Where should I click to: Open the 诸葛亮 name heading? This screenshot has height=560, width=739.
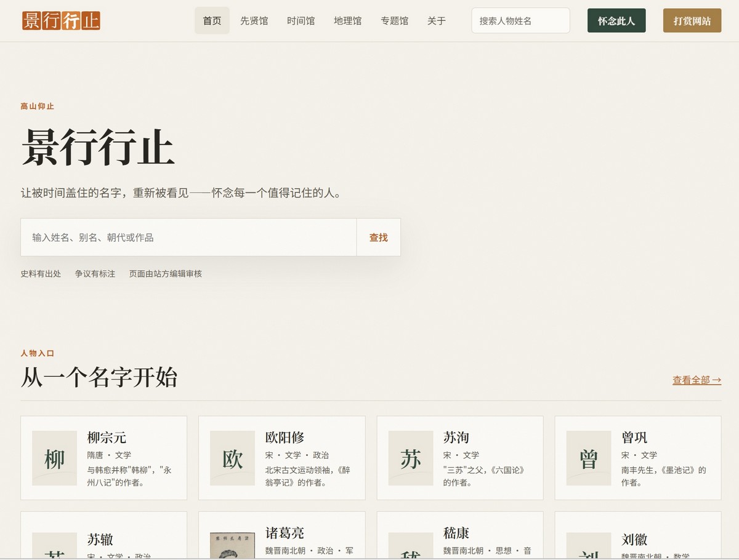(x=285, y=533)
